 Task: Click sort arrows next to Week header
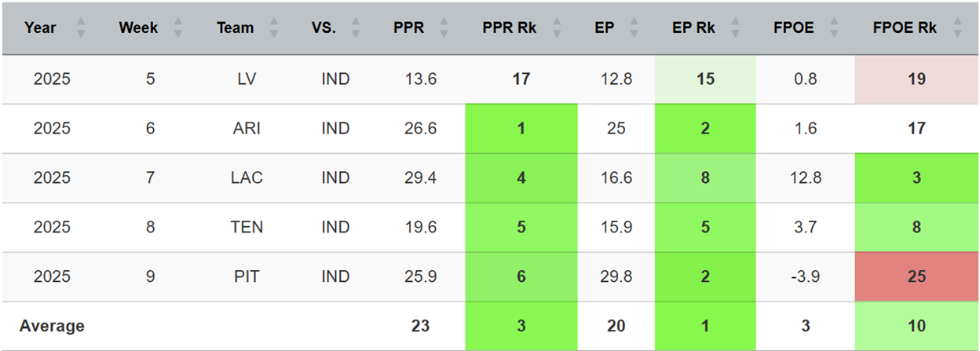(177, 28)
